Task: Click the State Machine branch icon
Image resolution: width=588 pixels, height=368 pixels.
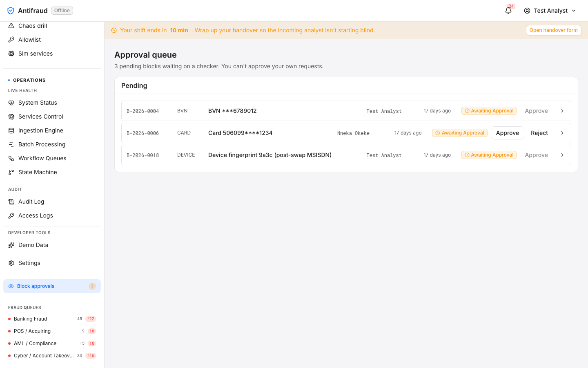Action: point(11,172)
